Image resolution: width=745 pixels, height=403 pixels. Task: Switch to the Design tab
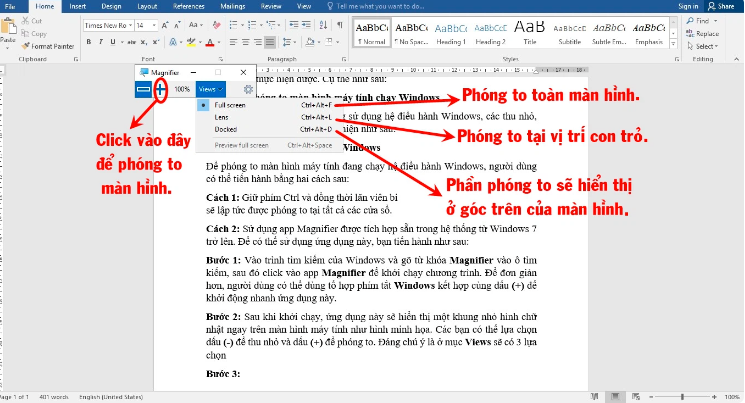(x=111, y=6)
